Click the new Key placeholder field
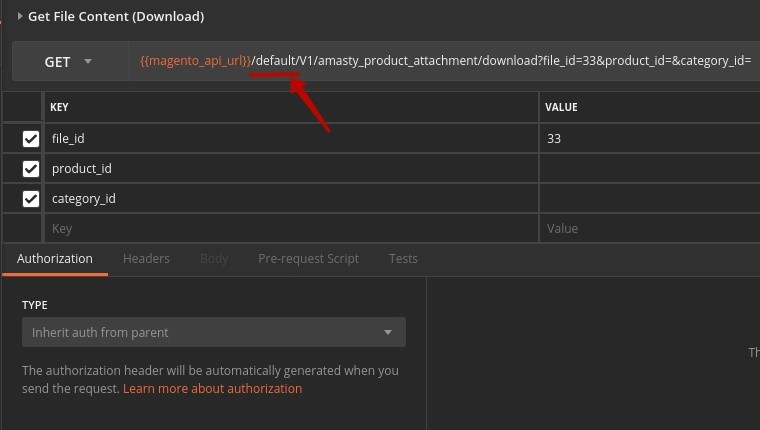Viewport: 760px width, 430px height. 290,229
